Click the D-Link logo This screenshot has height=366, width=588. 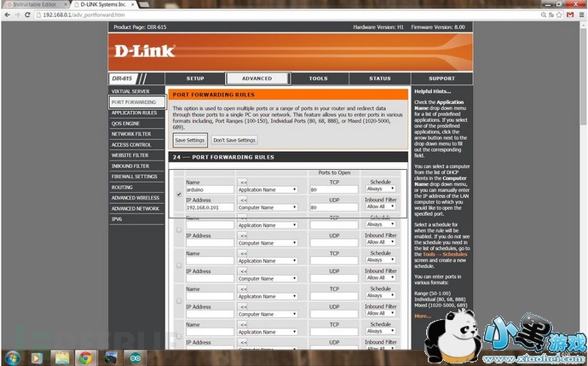[x=144, y=51]
